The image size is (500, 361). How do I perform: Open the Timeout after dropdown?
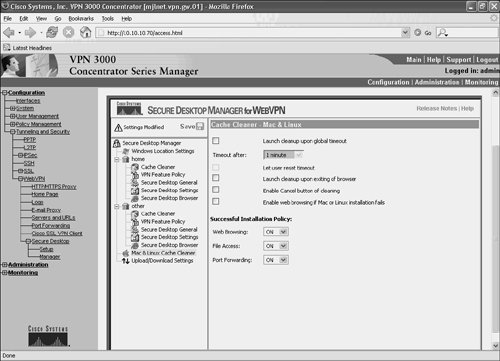coord(283,155)
